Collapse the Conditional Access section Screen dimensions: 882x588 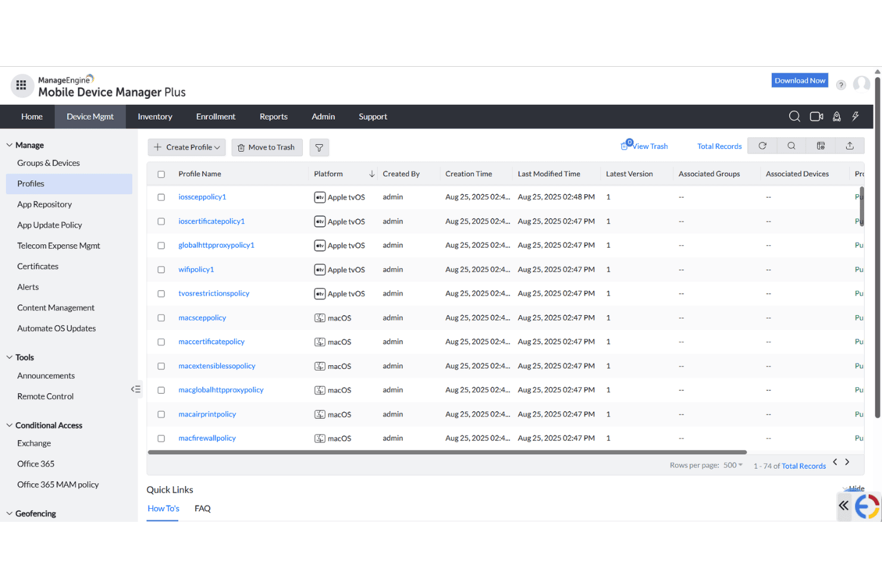pyautogui.click(x=9, y=425)
